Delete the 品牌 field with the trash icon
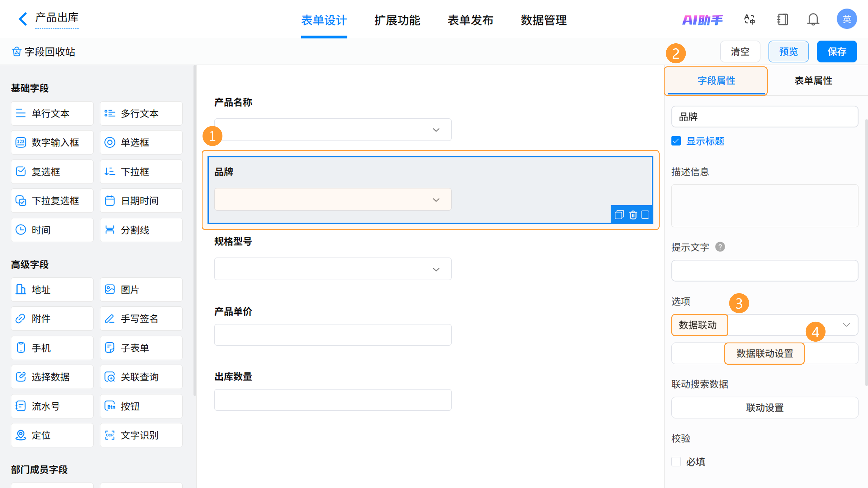868x488 pixels. pyautogui.click(x=633, y=215)
